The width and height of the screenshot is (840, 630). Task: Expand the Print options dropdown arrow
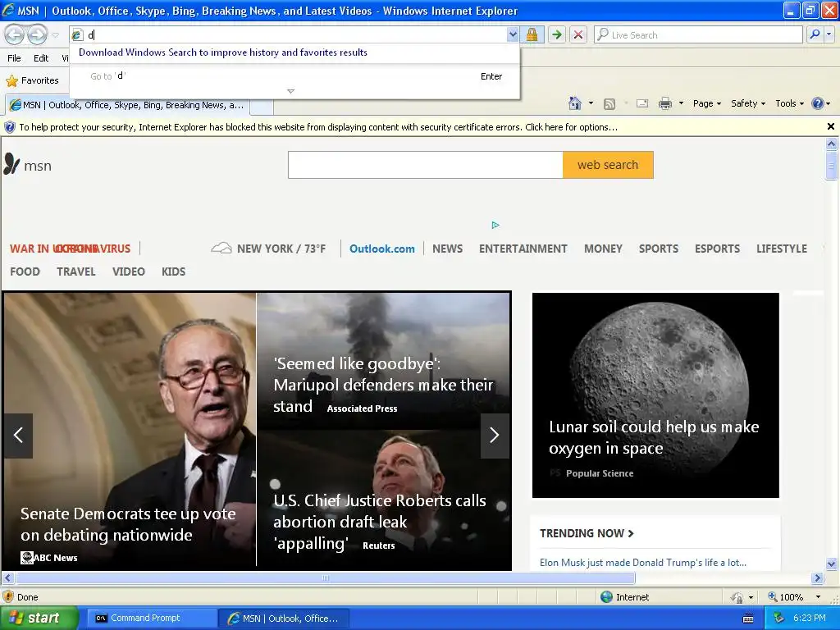pyautogui.click(x=681, y=103)
